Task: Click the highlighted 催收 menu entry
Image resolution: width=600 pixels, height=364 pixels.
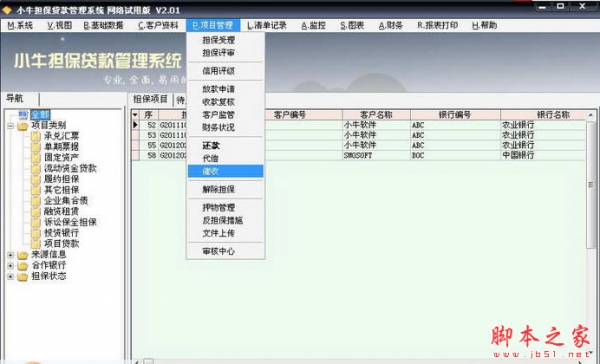Action: coord(226,171)
